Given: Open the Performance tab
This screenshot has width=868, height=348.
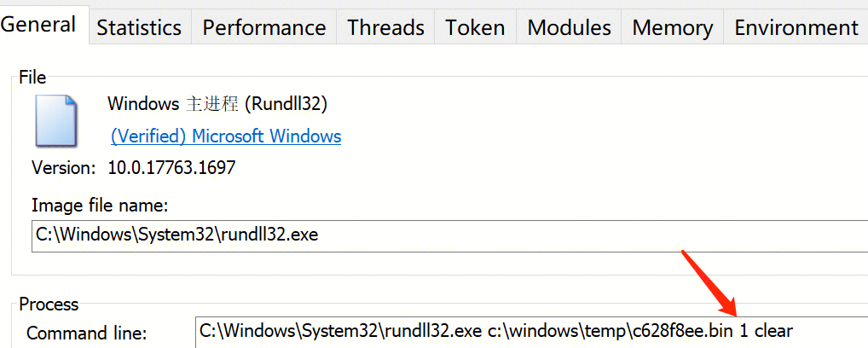Looking at the screenshot, I should coord(264,27).
